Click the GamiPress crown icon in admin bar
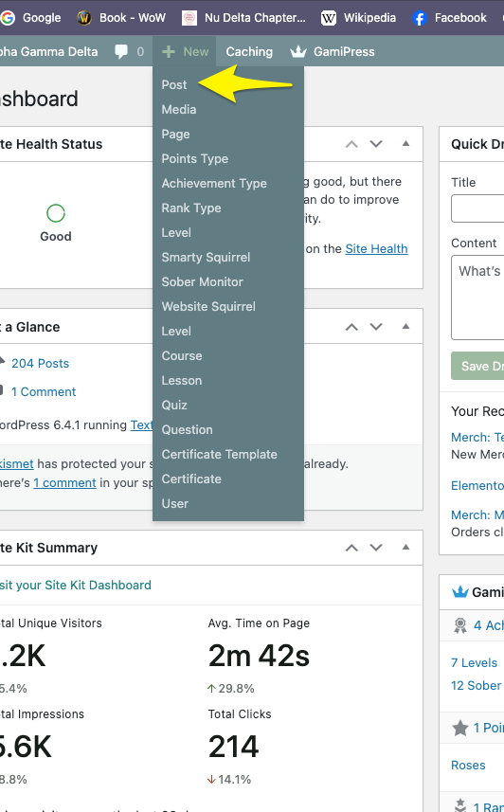The height and width of the screenshot is (812, 504). 297,52
